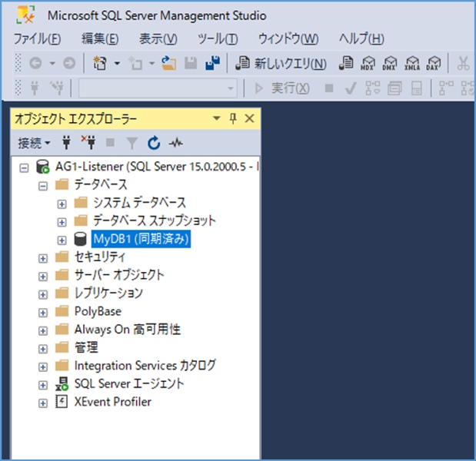The image size is (476, 461).
Task: Expand サーバー オブジェクト folder
Action: [43, 277]
